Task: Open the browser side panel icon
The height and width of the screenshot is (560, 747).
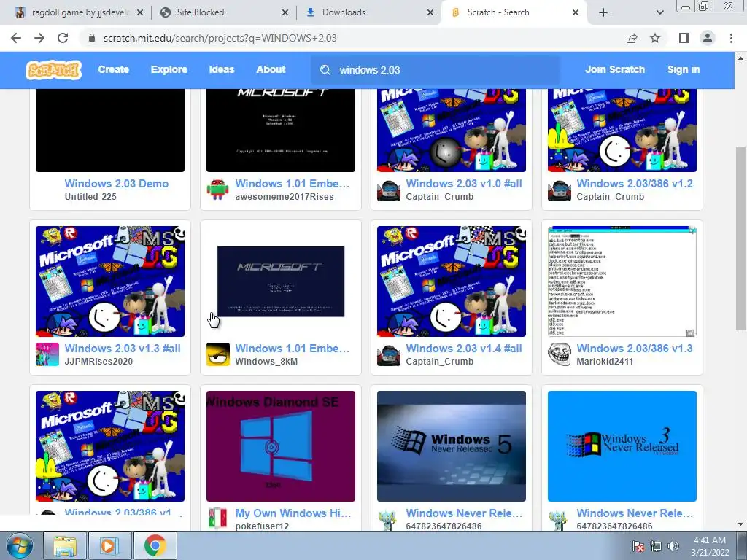Action: [684, 38]
